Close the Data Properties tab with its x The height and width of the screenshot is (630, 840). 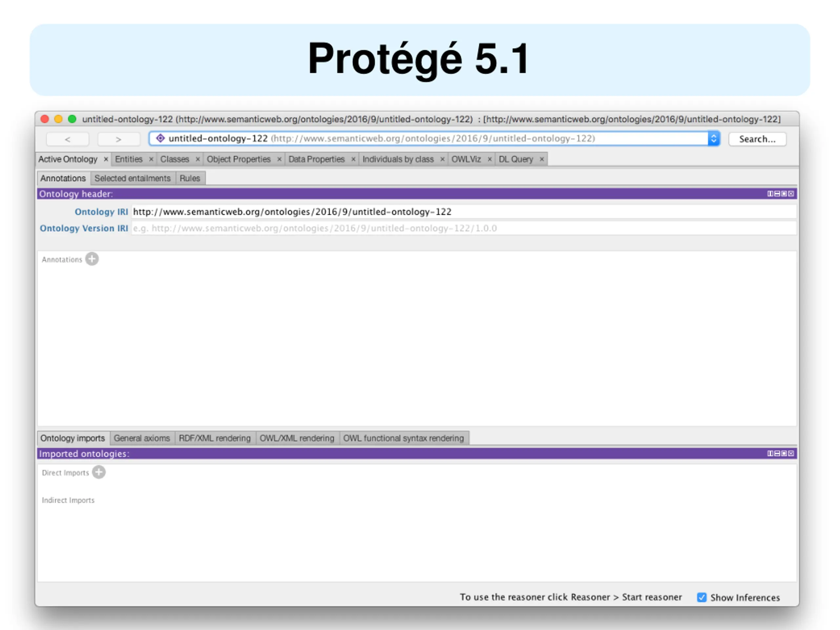point(353,159)
